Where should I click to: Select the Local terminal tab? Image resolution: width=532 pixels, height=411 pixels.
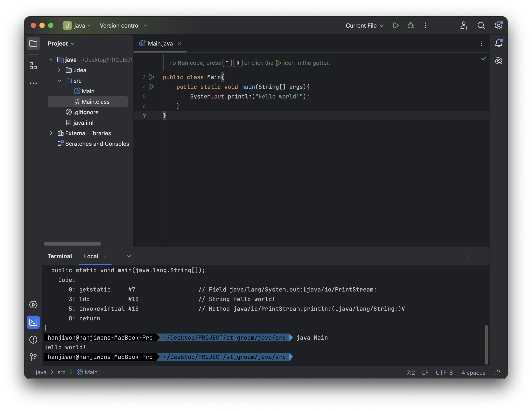(91, 256)
